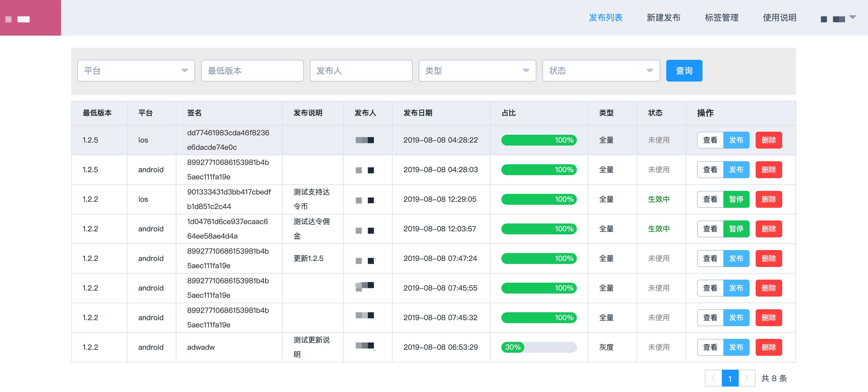Open the 类型 filter dropdown
Viewport: 868px width, 392px height.
click(477, 70)
